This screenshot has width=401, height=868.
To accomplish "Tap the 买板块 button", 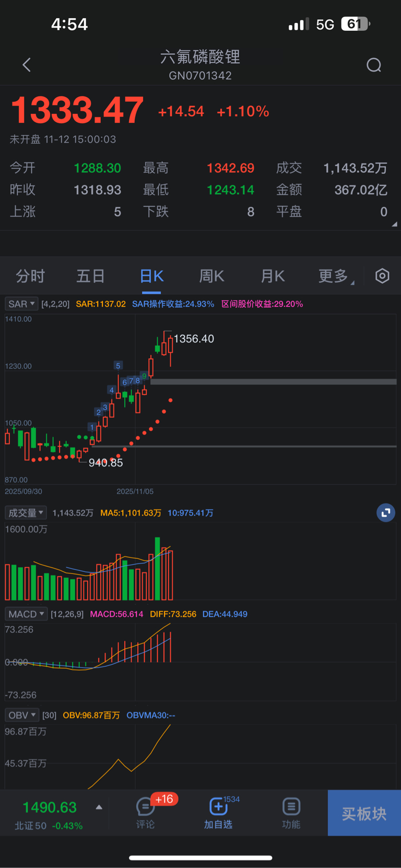I will point(364,813).
